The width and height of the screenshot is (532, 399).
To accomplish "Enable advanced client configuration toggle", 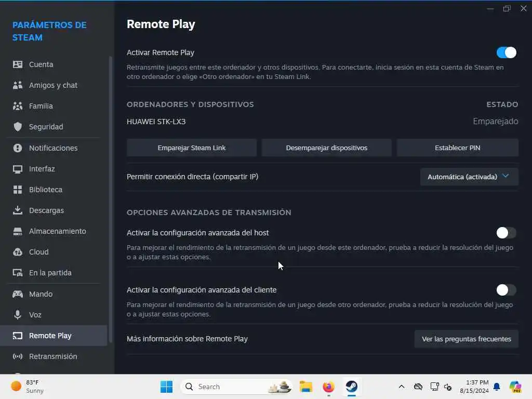I will (x=506, y=290).
